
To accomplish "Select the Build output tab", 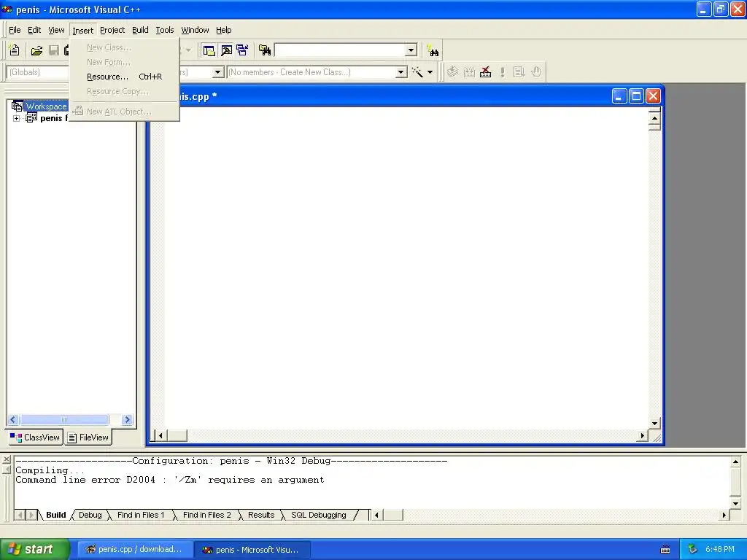I will click(55, 515).
